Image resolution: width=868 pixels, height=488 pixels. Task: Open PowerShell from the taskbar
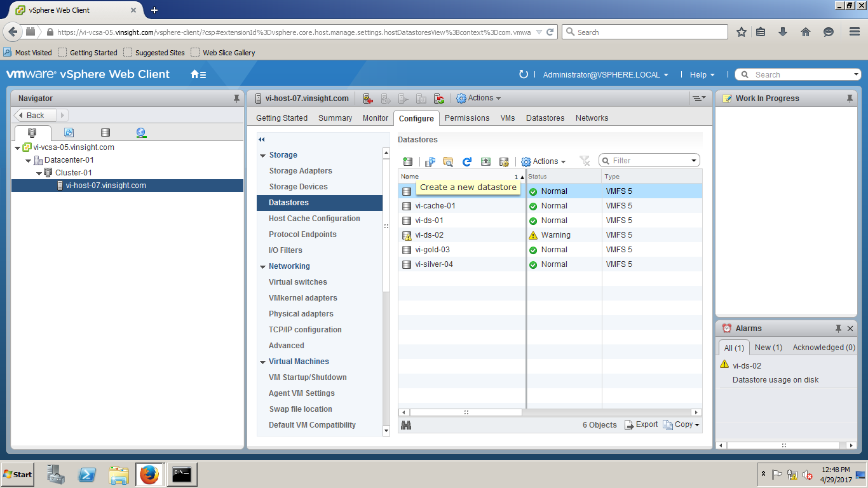[x=87, y=475]
